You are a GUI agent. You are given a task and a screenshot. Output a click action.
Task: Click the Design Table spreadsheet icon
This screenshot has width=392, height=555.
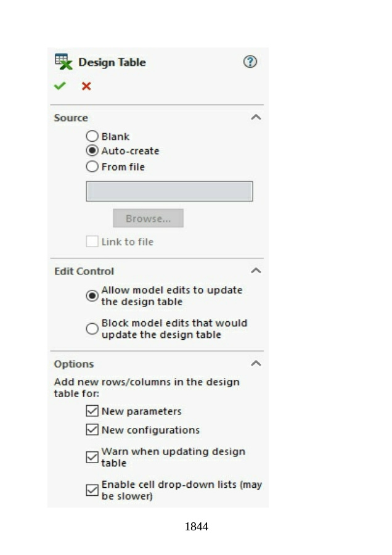63,62
